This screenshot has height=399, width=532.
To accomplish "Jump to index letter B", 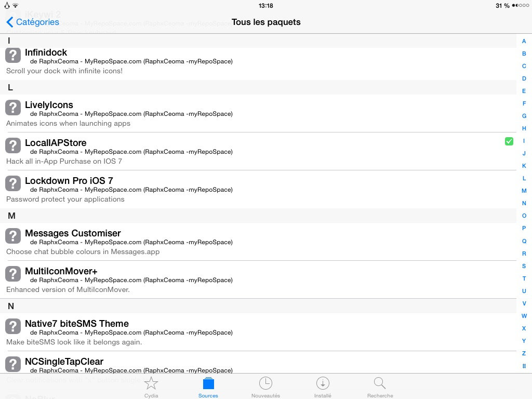I will [524, 54].
